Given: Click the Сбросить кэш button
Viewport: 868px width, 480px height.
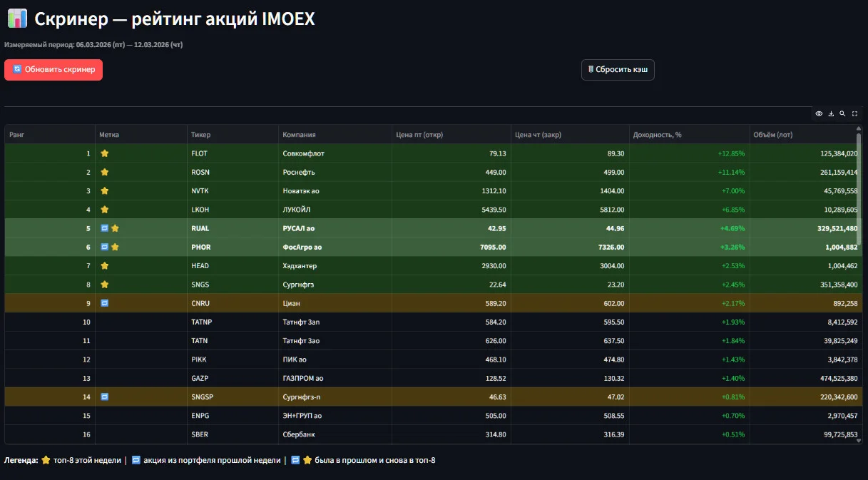Looking at the screenshot, I should [618, 70].
